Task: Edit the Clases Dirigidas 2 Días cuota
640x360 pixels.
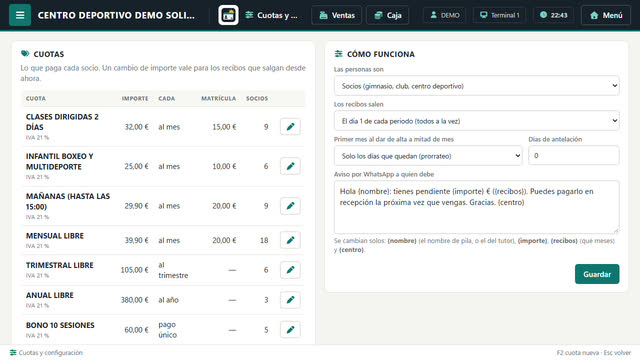Action: pyautogui.click(x=290, y=127)
